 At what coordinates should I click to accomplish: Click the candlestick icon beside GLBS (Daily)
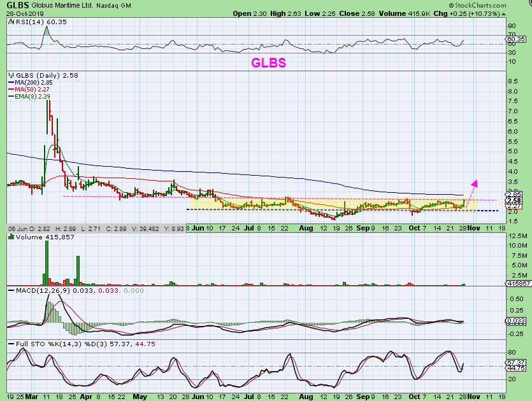click(x=11, y=75)
